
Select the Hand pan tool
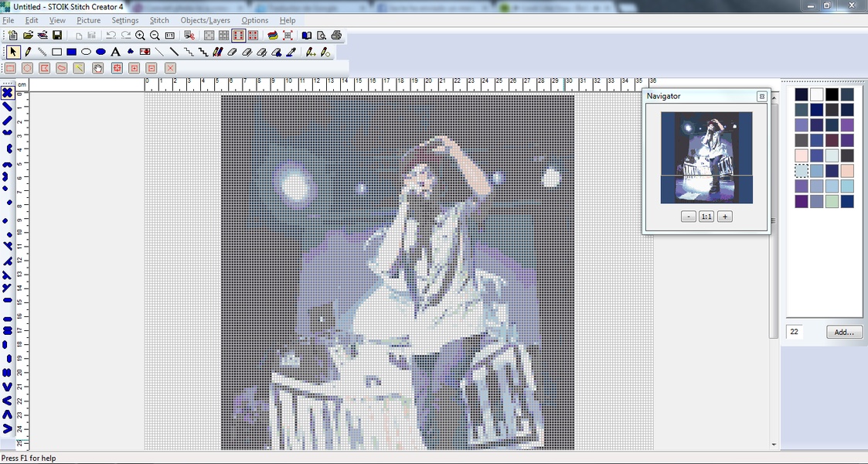(98, 68)
